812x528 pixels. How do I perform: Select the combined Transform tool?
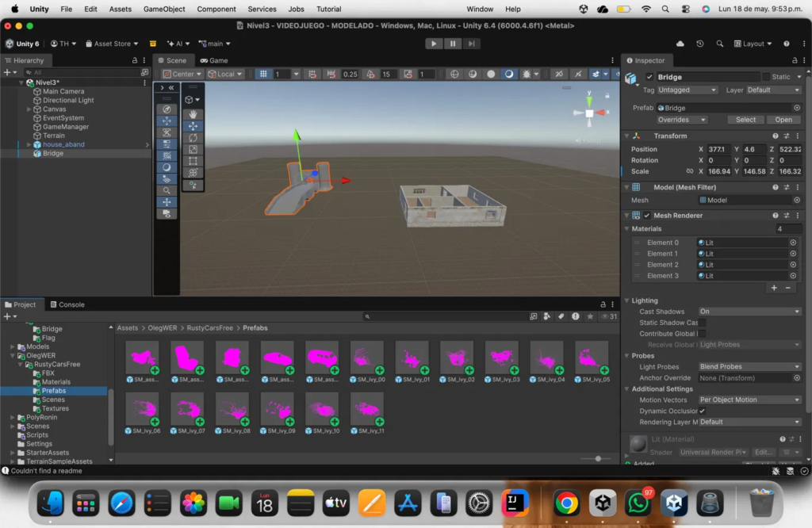[x=193, y=172]
